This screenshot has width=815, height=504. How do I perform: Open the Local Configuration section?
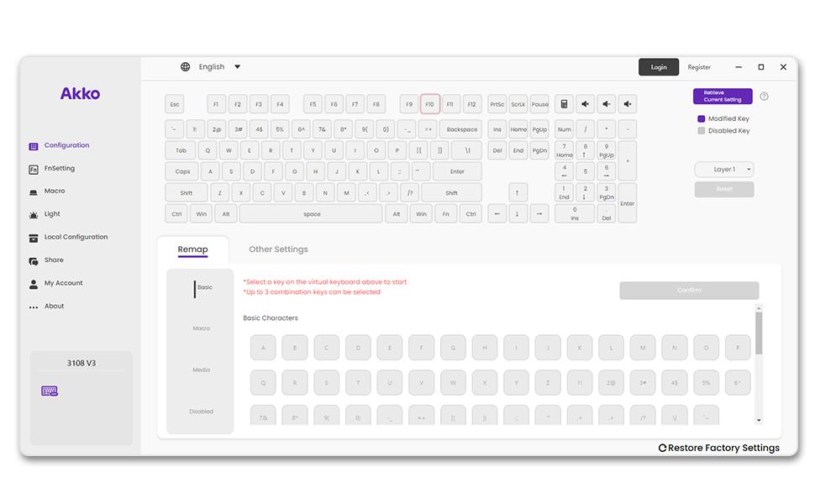74,236
